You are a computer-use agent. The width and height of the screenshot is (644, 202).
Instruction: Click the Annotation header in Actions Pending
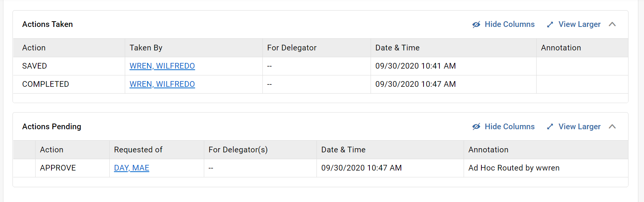pos(488,150)
